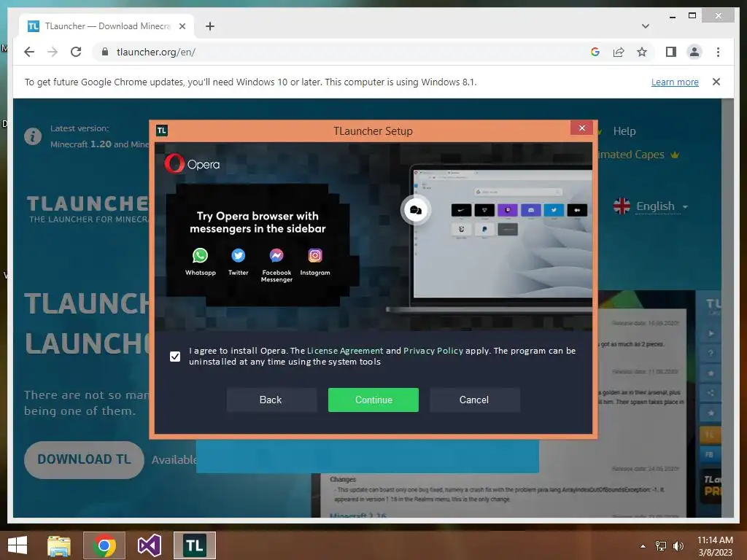Click the Whatsapp icon in Opera ad
Image resolution: width=747 pixels, height=560 pixels.
pyautogui.click(x=200, y=256)
